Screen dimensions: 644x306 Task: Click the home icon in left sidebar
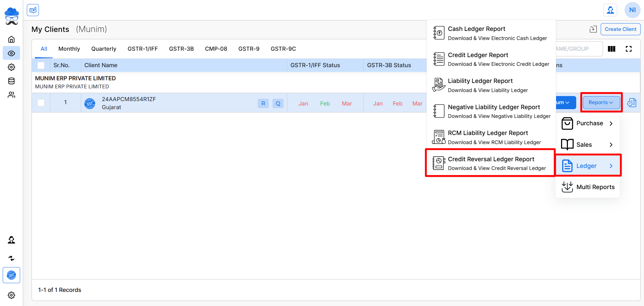[11, 39]
